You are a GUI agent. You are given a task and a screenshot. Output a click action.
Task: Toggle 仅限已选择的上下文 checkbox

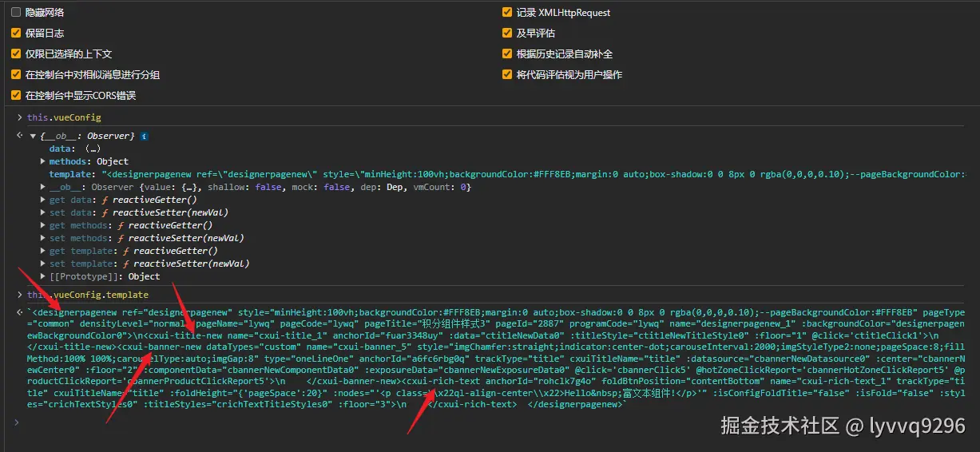[16, 54]
